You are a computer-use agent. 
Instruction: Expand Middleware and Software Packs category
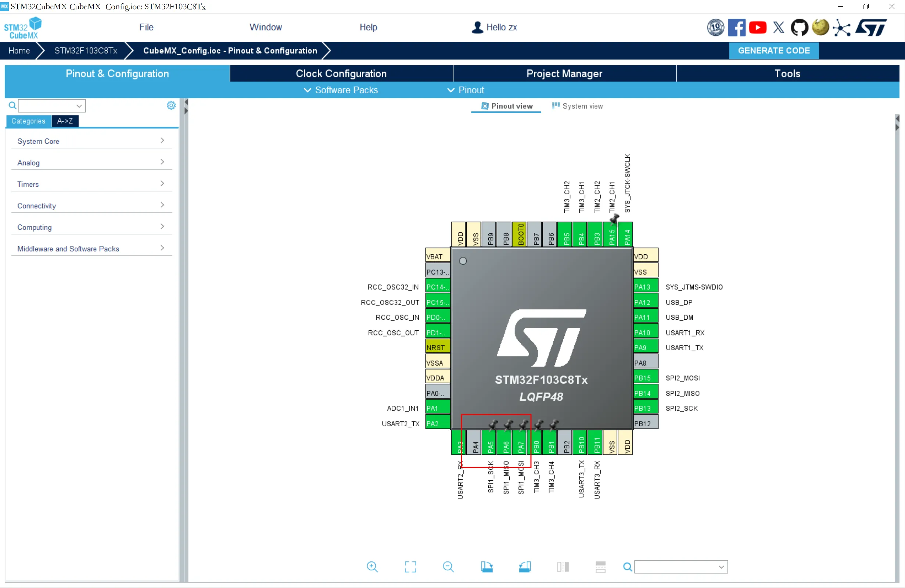[x=91, y=249]
